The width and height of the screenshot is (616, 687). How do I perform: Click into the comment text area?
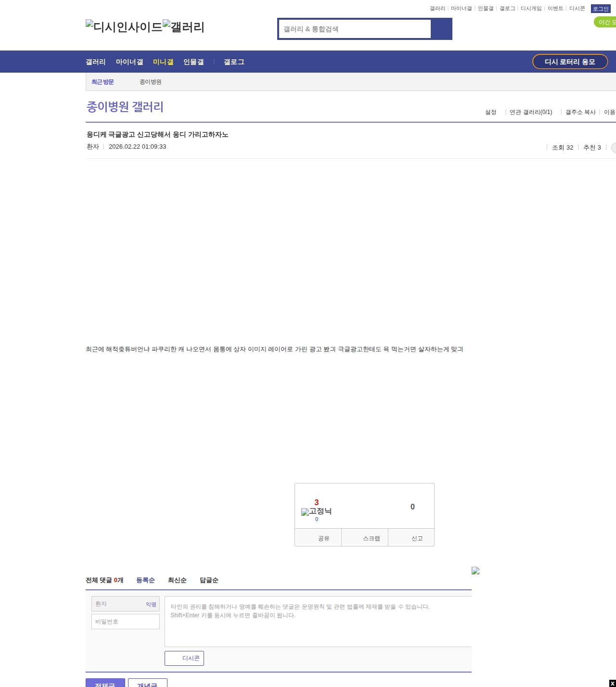[x=318, y=622]
